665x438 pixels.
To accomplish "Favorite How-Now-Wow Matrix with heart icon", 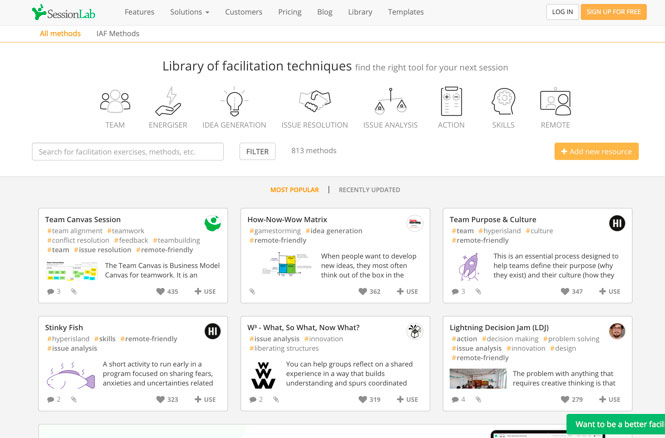I will [x=362, y=292].
